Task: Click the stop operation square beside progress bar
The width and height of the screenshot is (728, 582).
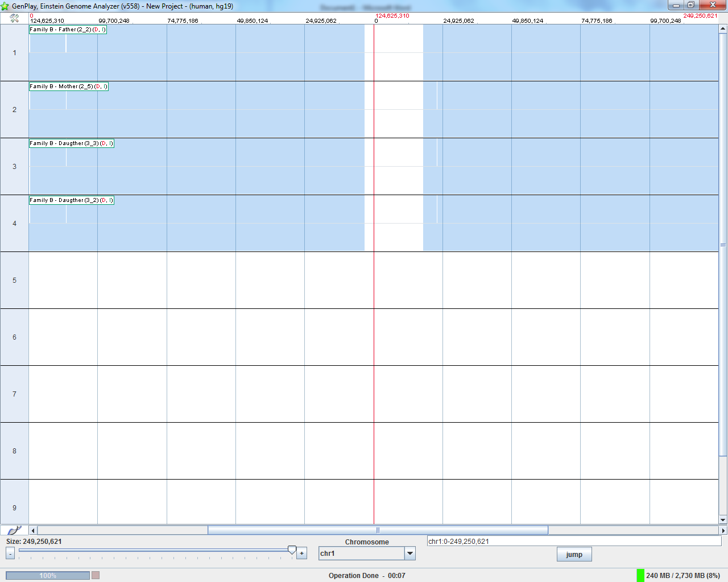Action: coord(96,575)
